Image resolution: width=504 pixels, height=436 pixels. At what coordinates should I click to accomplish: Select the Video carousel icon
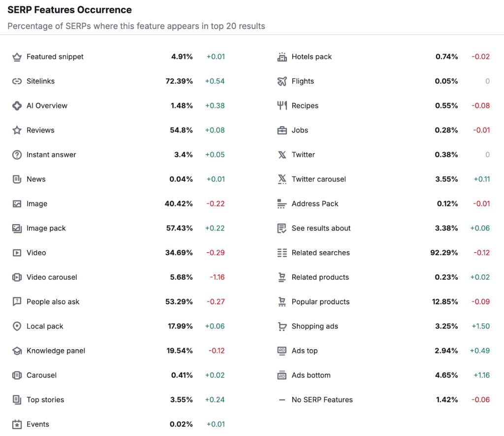click(17, 277)
